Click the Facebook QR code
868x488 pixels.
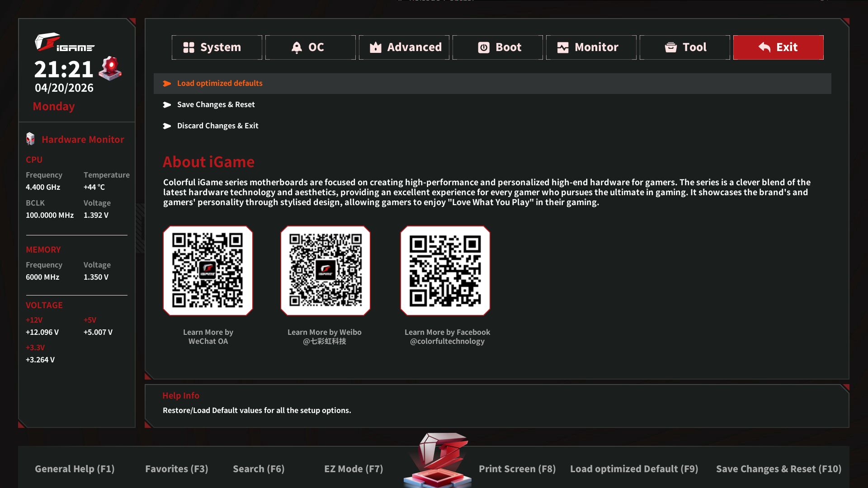click(445, 271)
